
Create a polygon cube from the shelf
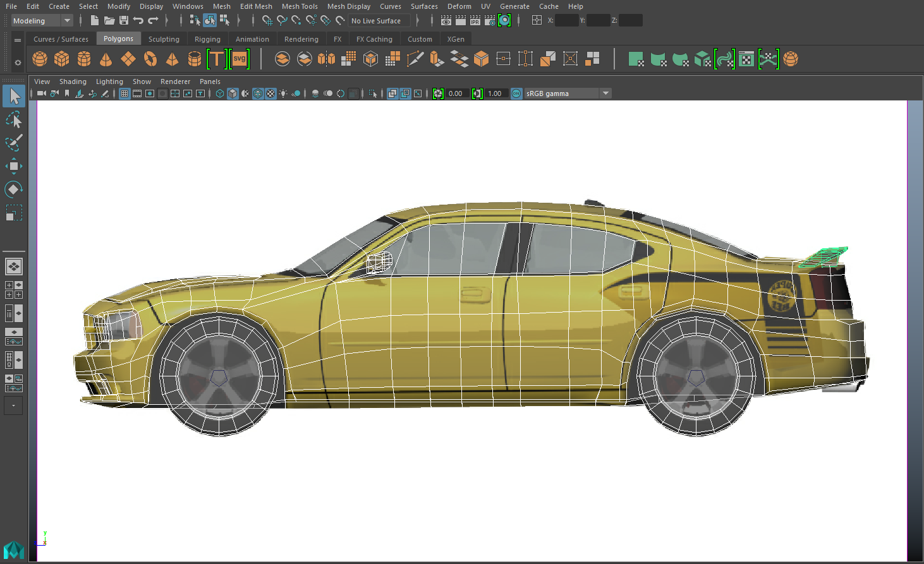click(x=62, y=59)
